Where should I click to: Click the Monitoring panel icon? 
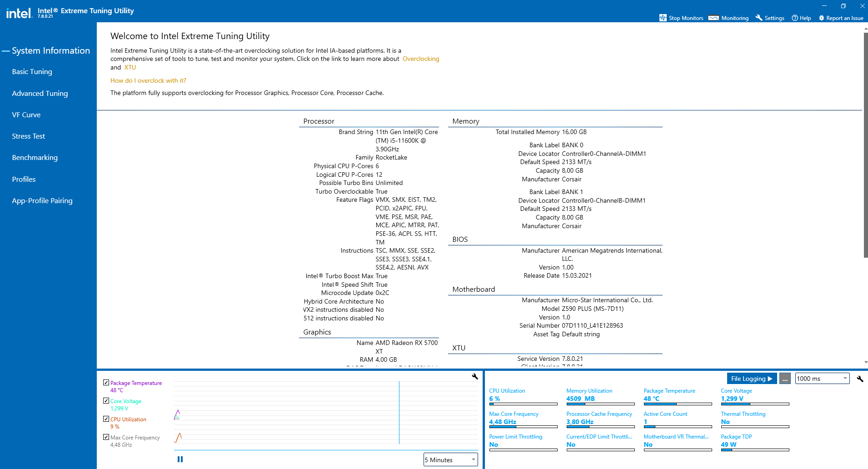[x=713, y=18]
